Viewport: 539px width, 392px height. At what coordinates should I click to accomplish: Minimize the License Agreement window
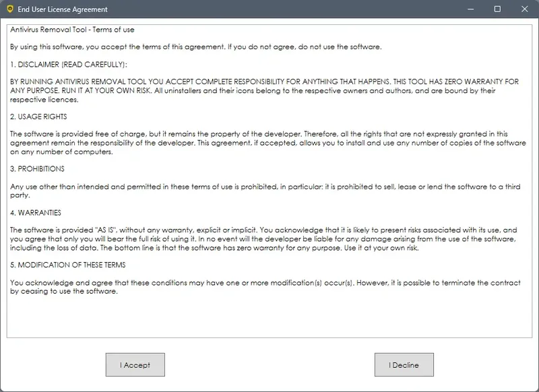click(467, 9)
